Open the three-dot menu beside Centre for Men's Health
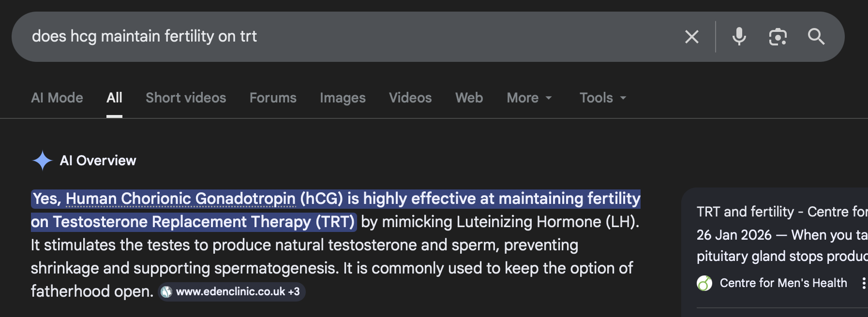Image resolution: width=868 pixels, height=317 pixels. coord(863,283)
